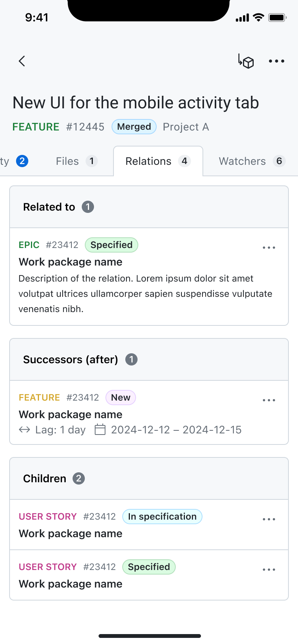Tap the Merged status badge

(134, 126)
